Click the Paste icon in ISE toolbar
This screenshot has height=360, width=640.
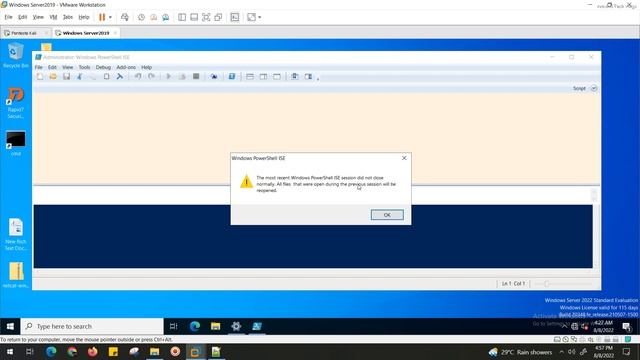(x=107, y=76)
